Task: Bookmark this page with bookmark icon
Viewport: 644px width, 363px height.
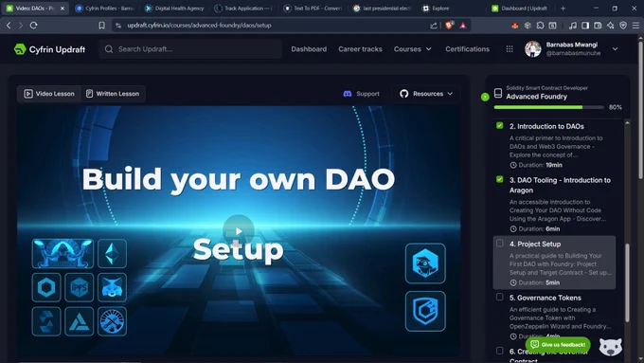Action: pyautogui.click(x=101, y=25)
